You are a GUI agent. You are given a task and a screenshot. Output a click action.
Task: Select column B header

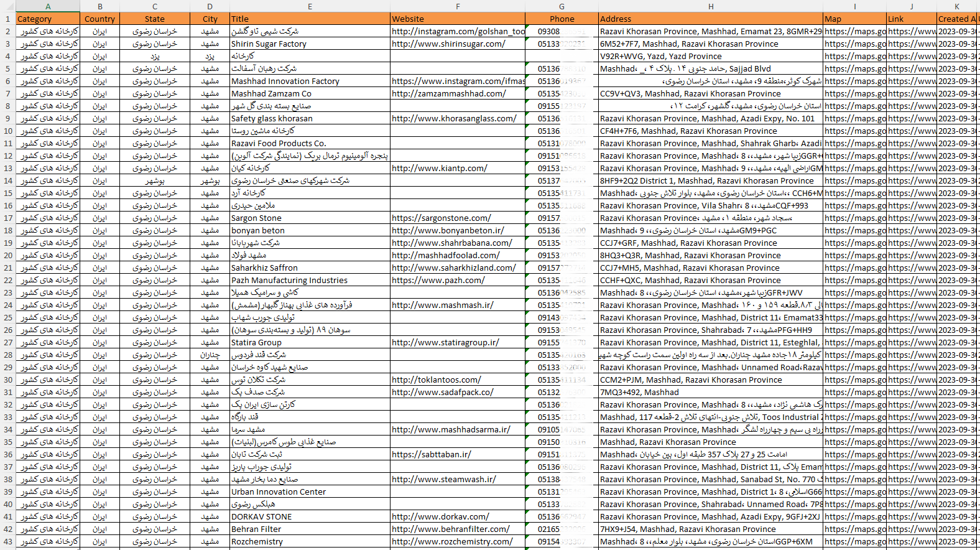pos(99,6)
